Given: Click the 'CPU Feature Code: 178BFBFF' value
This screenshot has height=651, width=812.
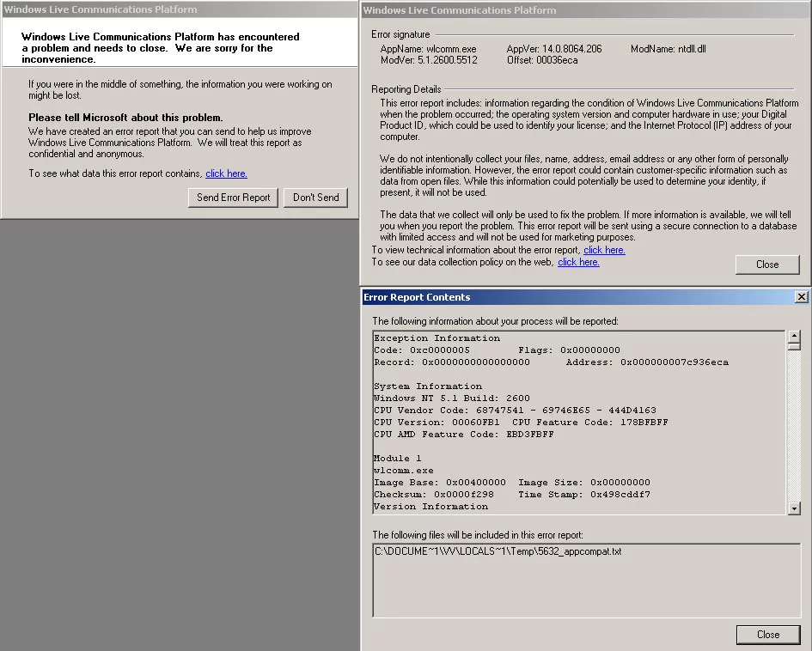Looking at the screenshot, I should [x=590, y=423].
